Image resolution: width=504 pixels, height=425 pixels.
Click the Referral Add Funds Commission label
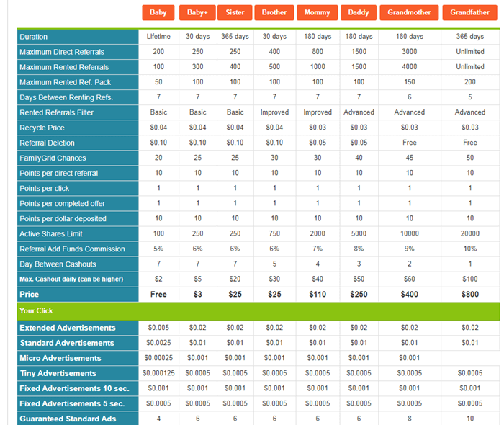click(x=72, y=249)
